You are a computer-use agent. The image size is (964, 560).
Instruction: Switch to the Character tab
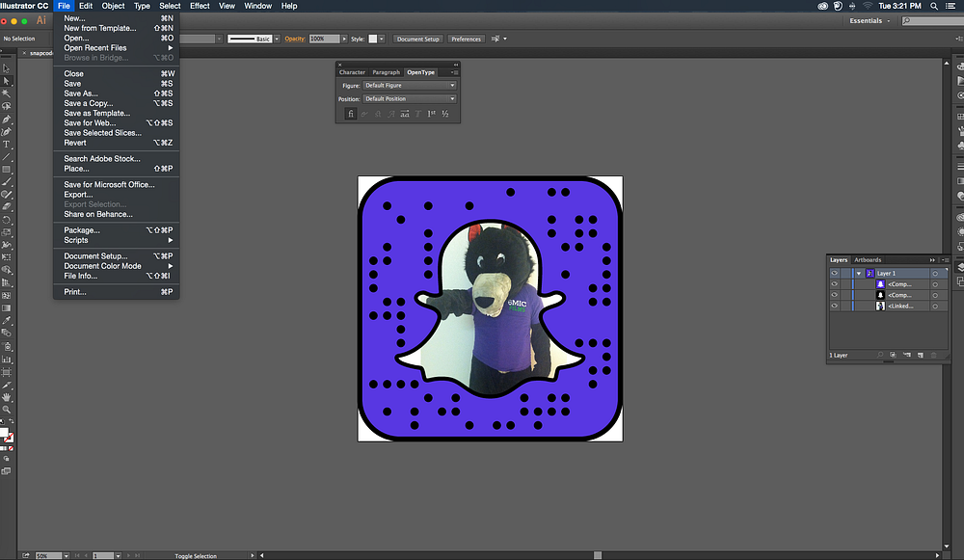352,72
